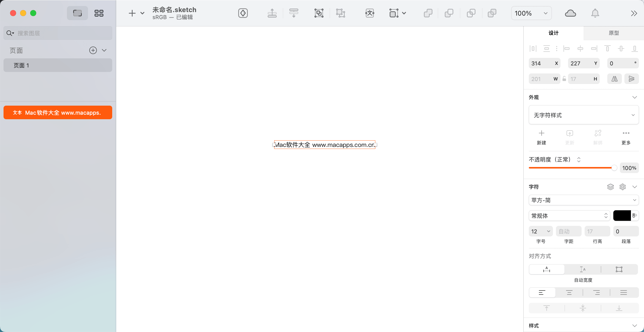Image resolution: width=644 pixels, height=332 pixels.
Task: Click the Bring Forward toolbar icon
Action: (272, 13)
